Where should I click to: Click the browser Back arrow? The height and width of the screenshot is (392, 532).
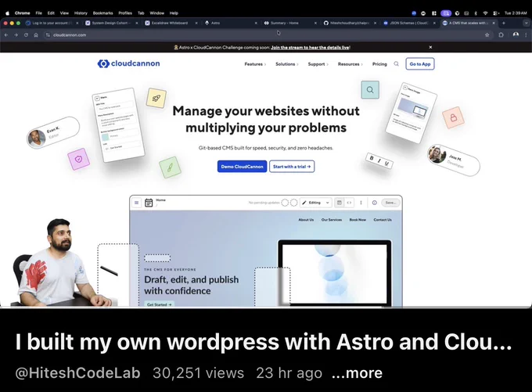tap(6, 35)
